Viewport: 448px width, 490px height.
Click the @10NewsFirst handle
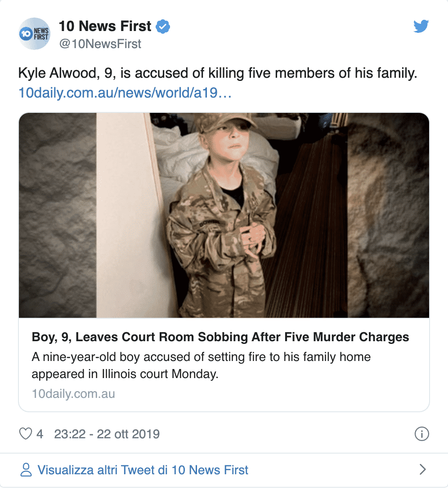100,44
